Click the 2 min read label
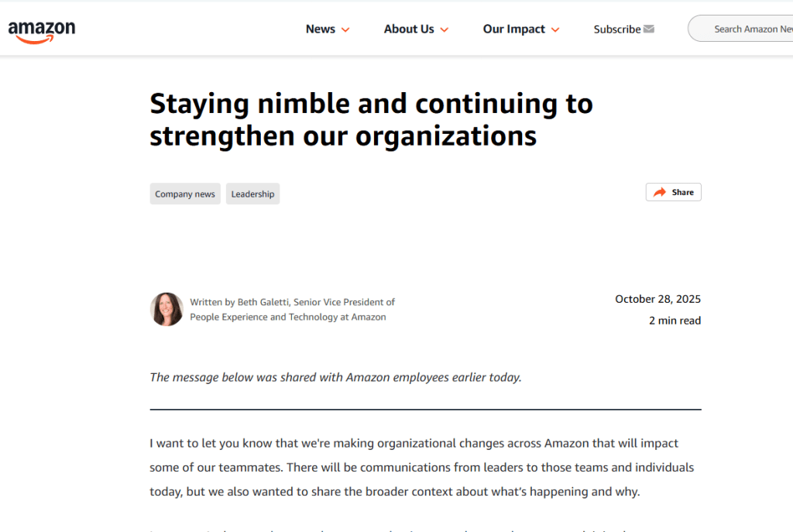This screenshot has width=793, height=532. click(675, 321)
